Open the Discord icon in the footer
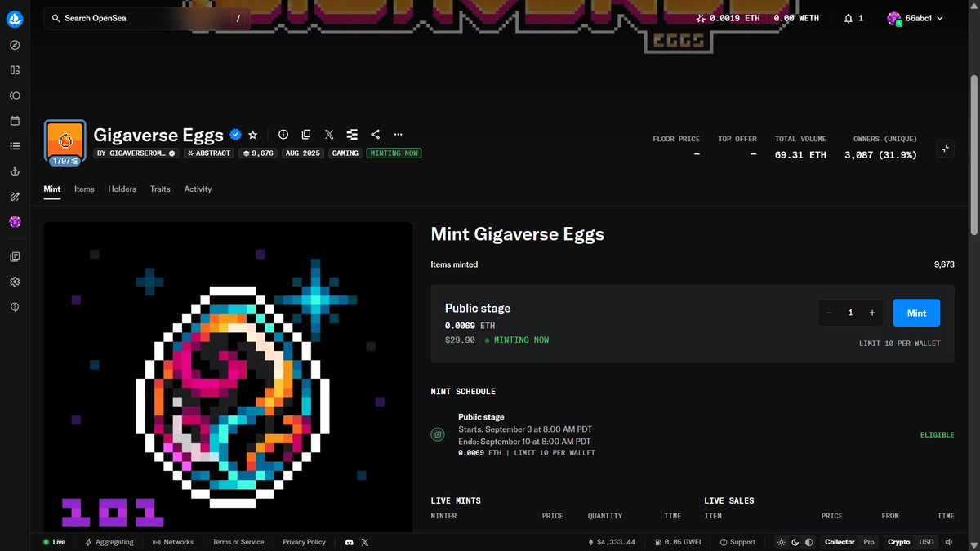Viewport: 980px width, 551px height. (x=350, y=542)
